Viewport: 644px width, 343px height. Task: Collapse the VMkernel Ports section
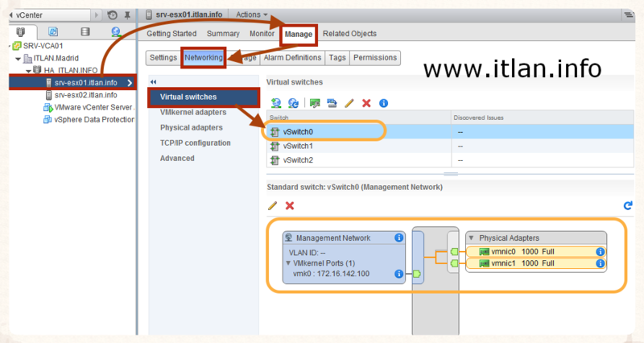coord(288,263)
